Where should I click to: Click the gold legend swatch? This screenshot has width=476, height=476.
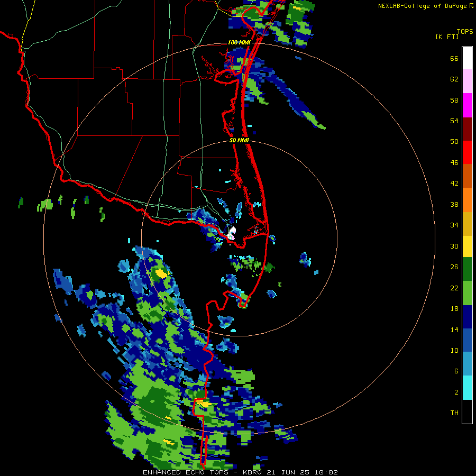467,224
